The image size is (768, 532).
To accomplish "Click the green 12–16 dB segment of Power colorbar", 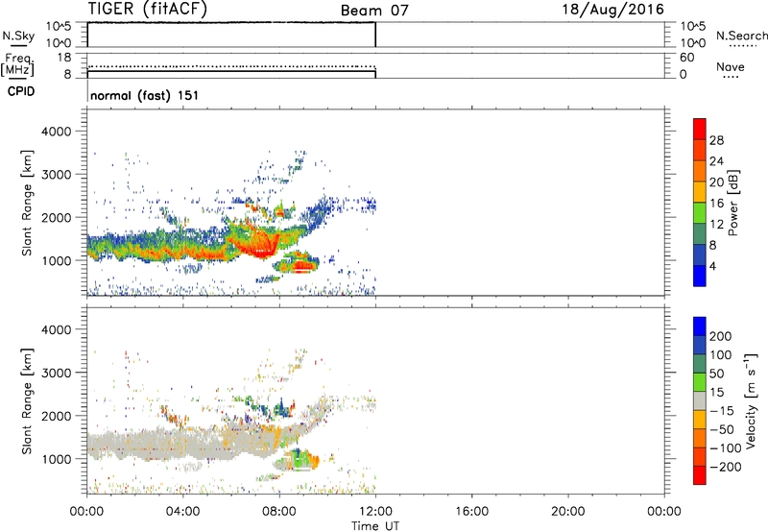I will [x=700, y=213].
